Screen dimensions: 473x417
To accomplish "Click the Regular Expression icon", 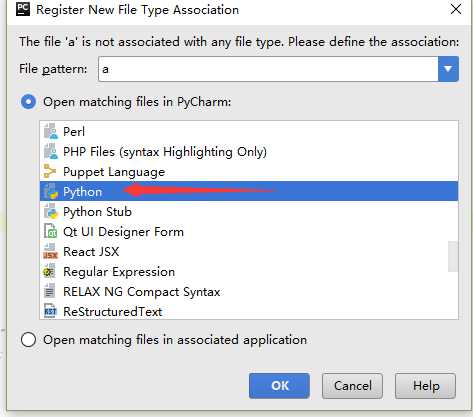I will (50, 271).
